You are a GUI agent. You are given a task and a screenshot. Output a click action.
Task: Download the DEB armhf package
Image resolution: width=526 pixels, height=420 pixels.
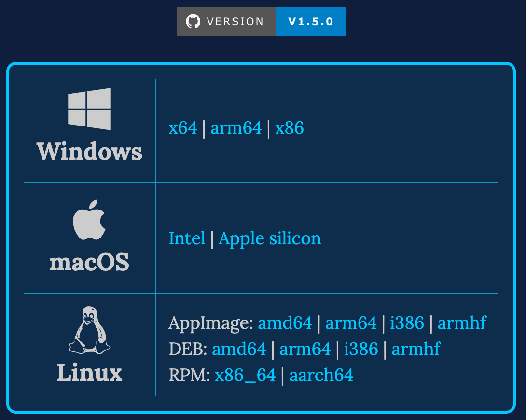tap(416, 349)
